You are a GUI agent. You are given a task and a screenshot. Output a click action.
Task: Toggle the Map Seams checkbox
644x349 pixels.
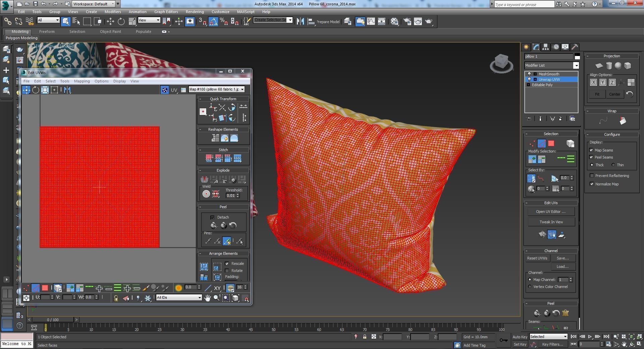(x=591, y=150)
